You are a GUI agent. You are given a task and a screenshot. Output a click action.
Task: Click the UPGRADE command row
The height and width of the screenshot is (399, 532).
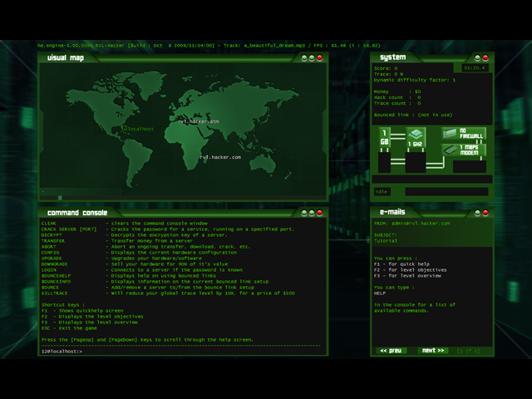click(121, 259)
